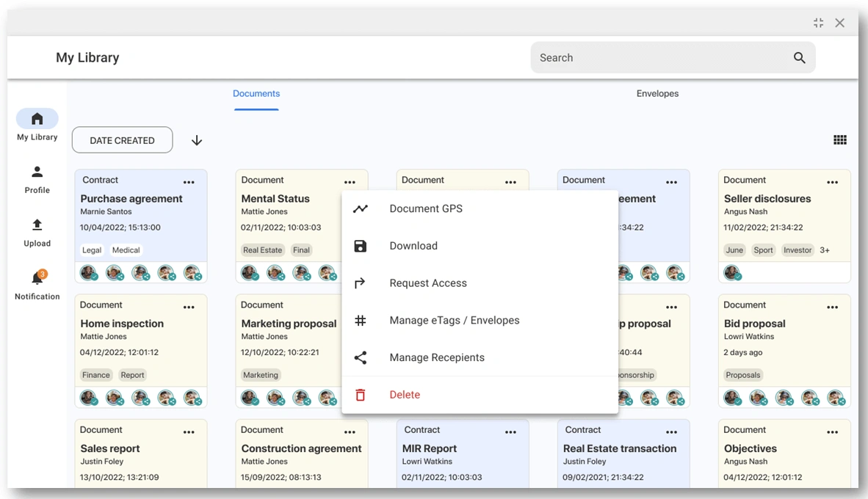Click author name Marnie Santos
Screen dimensions: 868x499
point(106,211)
